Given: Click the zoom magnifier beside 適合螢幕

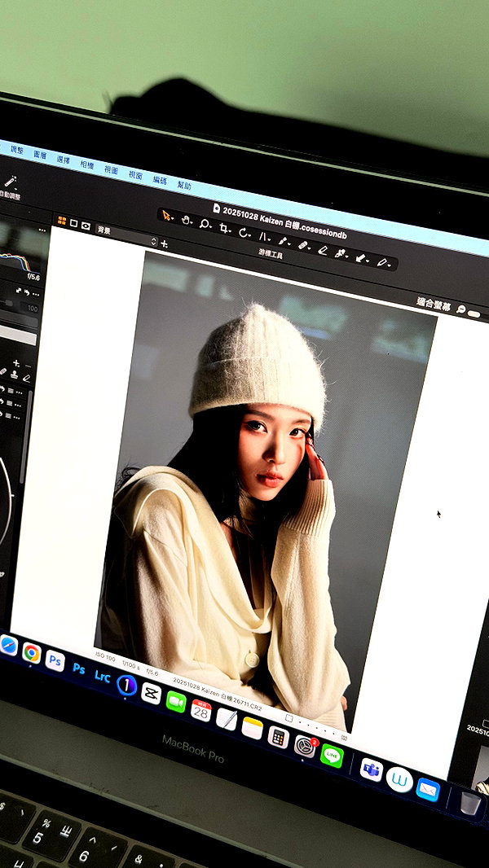Looking at the screenshot, I should [x=460, y=309].
